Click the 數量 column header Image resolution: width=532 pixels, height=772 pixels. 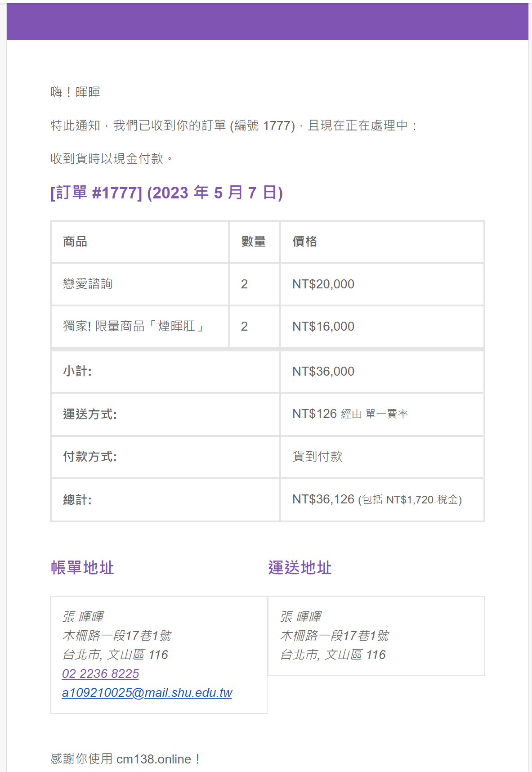[254, 242]
